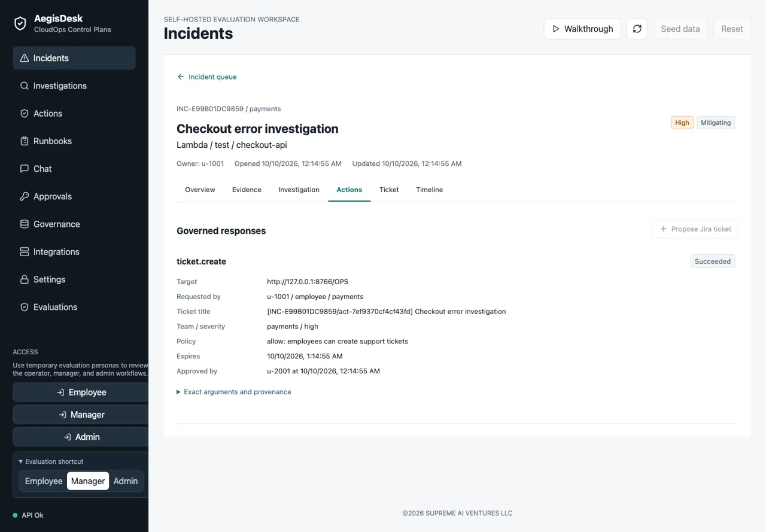Click the High severity badge
The width and height of the screenshot is (766, 532).
(682, 123)
